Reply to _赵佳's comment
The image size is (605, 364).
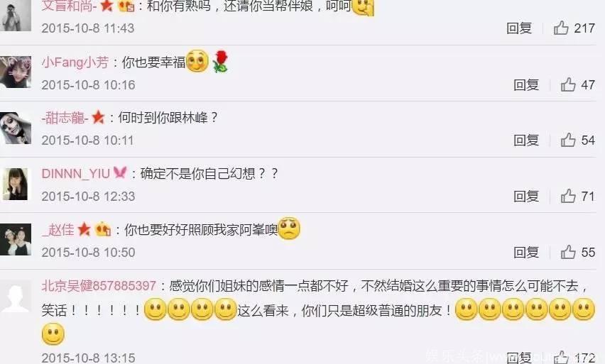[526, 253]
